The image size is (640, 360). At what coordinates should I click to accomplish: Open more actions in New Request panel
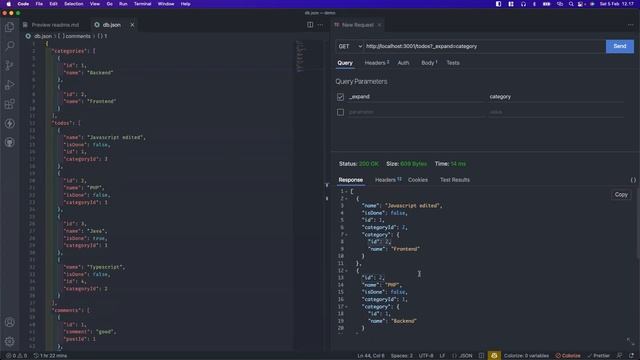click(x=631, y=25)
